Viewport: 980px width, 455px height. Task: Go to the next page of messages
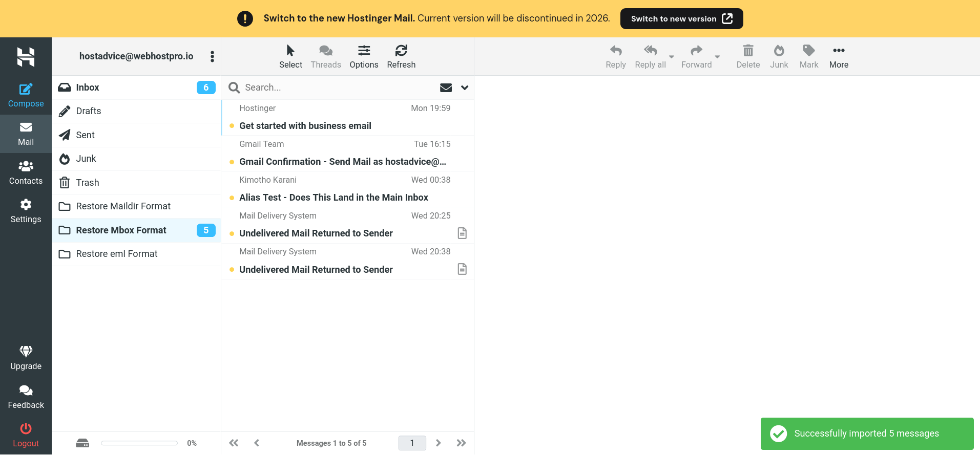(x=438, y=443)
